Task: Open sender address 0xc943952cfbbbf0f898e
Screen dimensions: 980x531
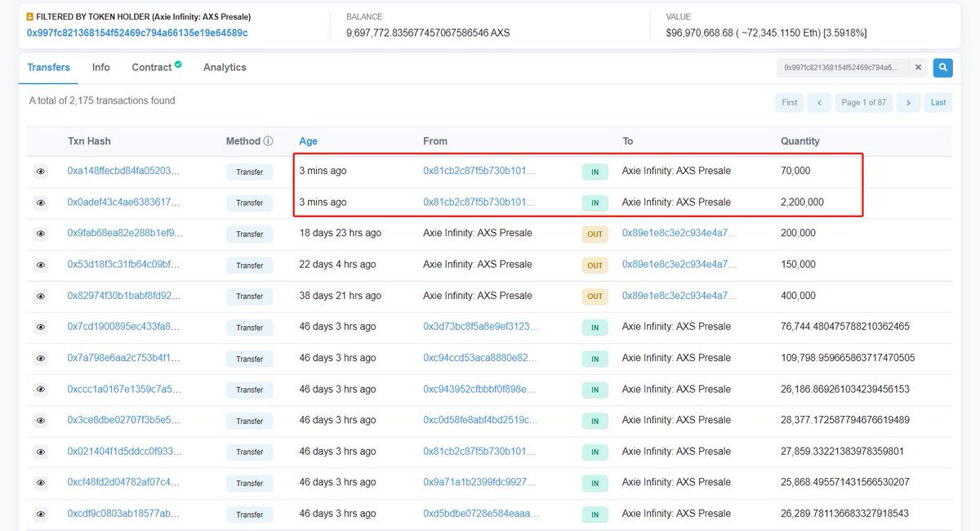Action: (x=480, y=389)
